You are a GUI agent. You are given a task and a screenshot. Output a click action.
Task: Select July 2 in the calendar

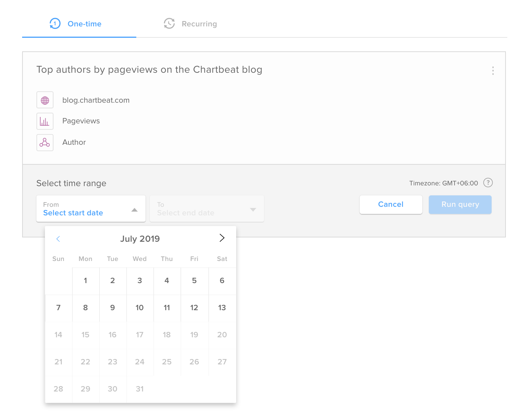coord(113,281)
